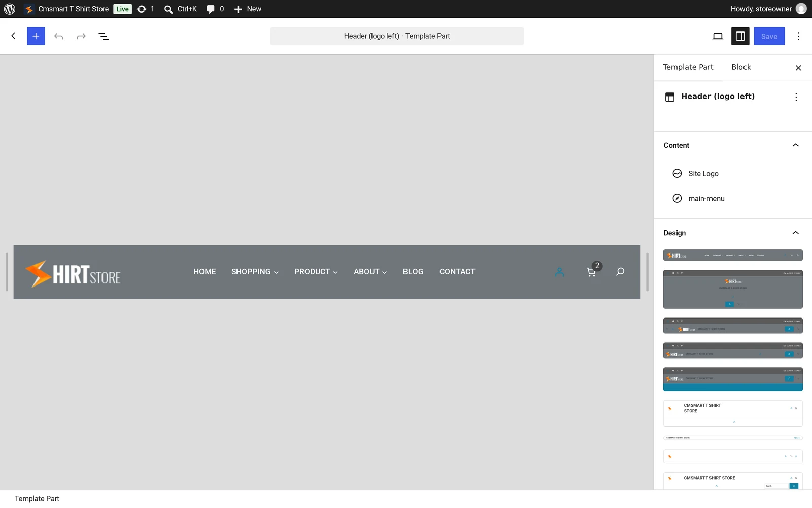Toggle the blue block inserter plus button
This screenshot has height=508, width=812.
point(36,36)
